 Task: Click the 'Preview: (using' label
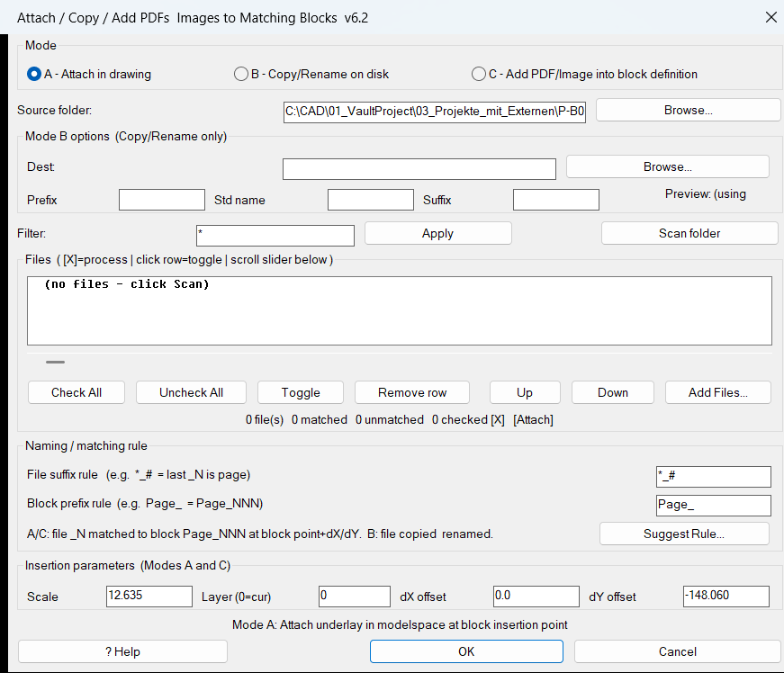pos(705,193)
